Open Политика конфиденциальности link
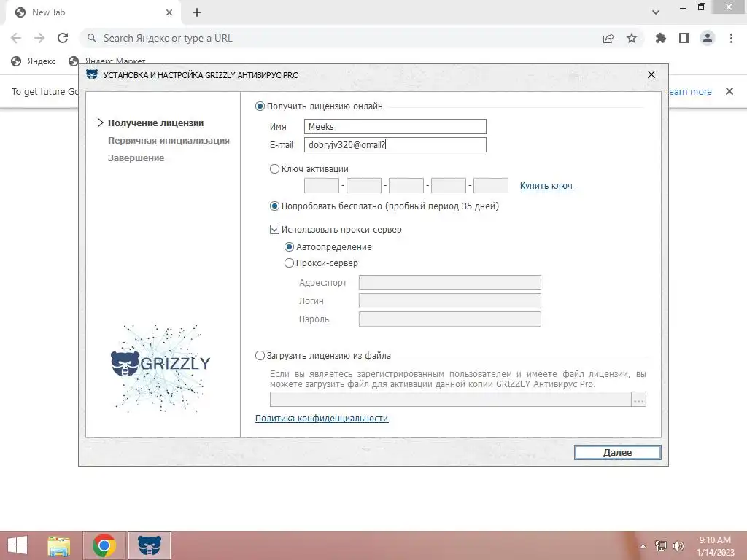Image resolution: width=747 pixels, height=560 pixels. pyautogui.click(x=322, y=418)
